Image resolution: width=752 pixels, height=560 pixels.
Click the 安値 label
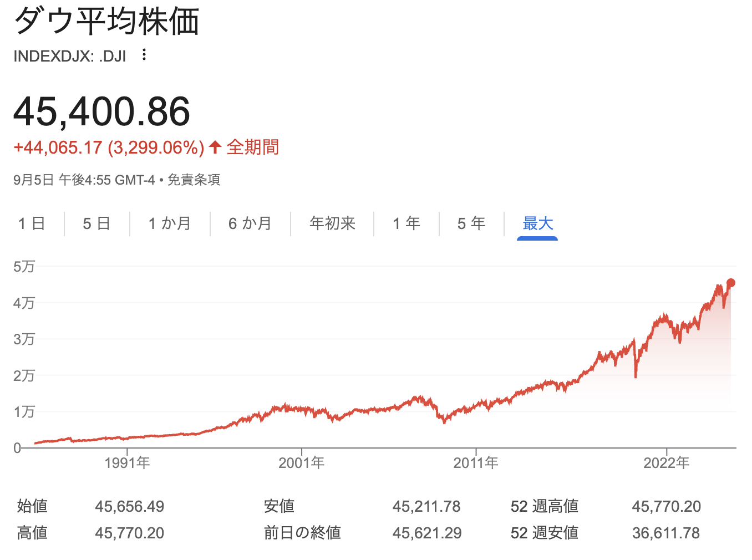(x=280, y=506)
